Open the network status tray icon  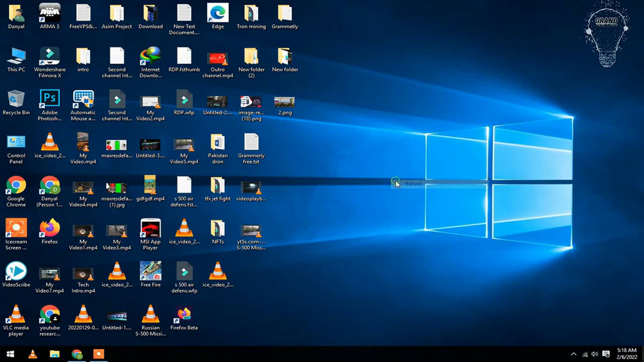click(585, 354)
